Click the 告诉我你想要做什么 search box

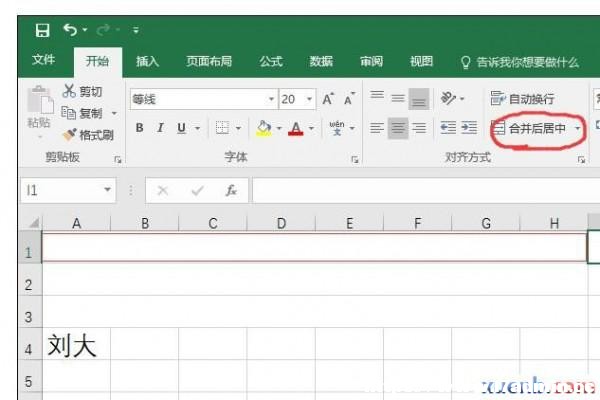point(520,62)
